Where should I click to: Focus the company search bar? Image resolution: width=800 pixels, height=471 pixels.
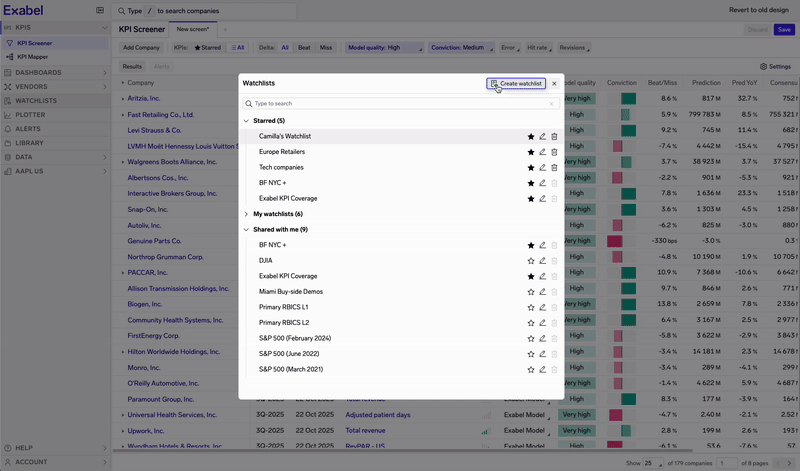coord(205,11)
